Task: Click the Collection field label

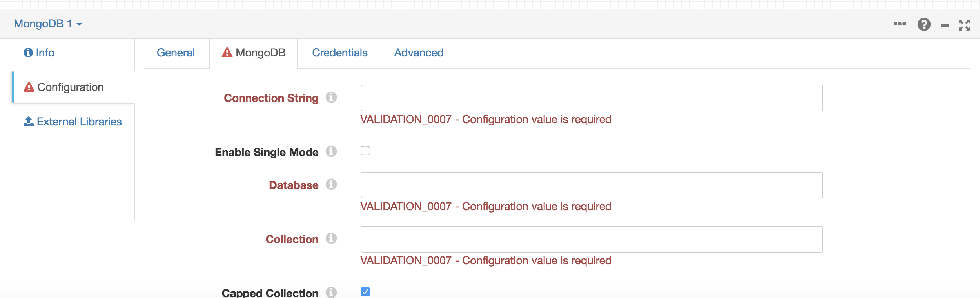Action: [x=292, y=239]
